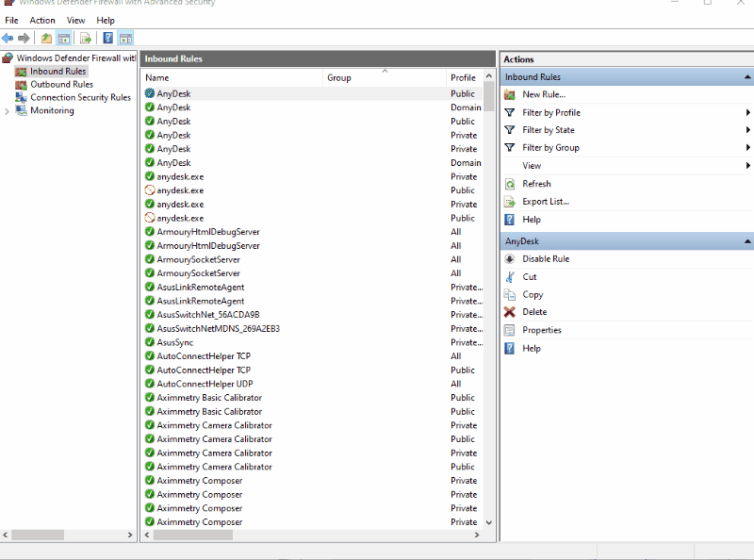The width and height of the screenshot is (754, 560).
Task: Toggle the Show/Hide Console Tree toolbar icon
Action: click(x=63, y=38)
